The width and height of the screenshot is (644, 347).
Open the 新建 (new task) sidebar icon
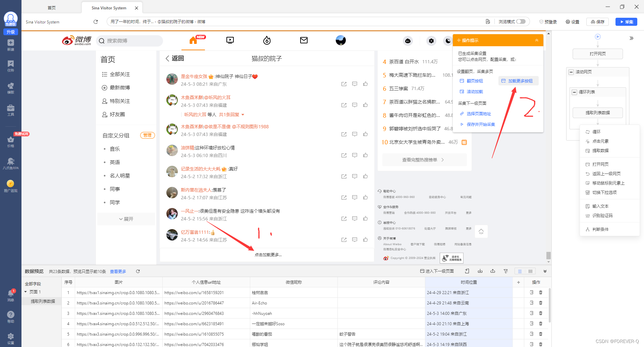click(11, 45)
